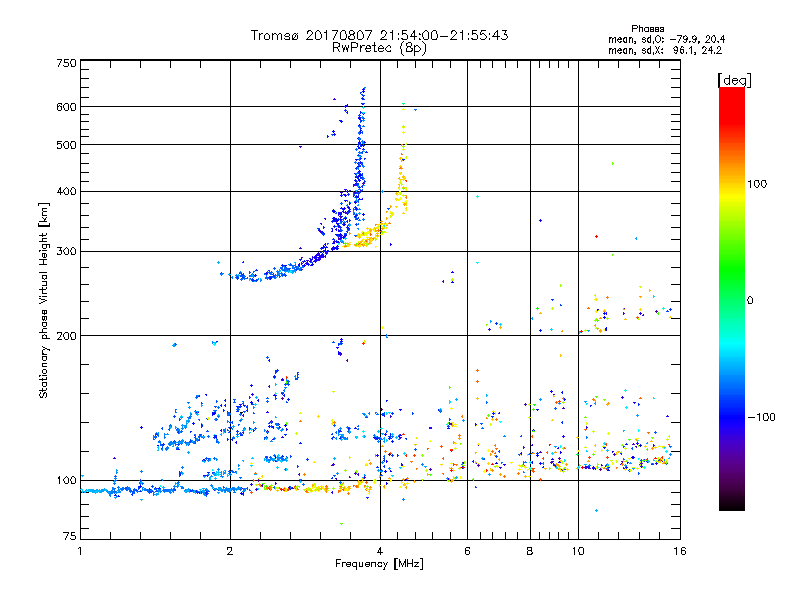The image size is (800, 600).
Task: Click the 600 height axis tick label
Action: 66,107
